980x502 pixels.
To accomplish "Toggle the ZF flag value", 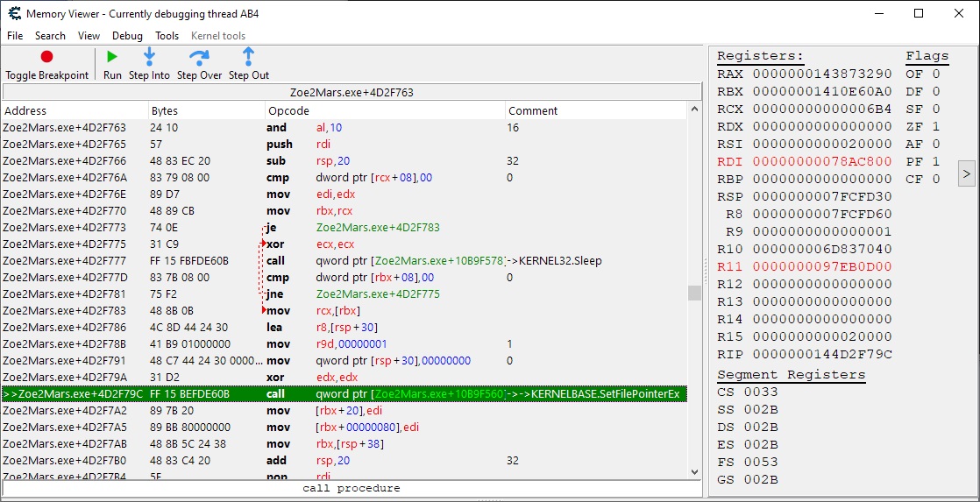I will 935,127.
